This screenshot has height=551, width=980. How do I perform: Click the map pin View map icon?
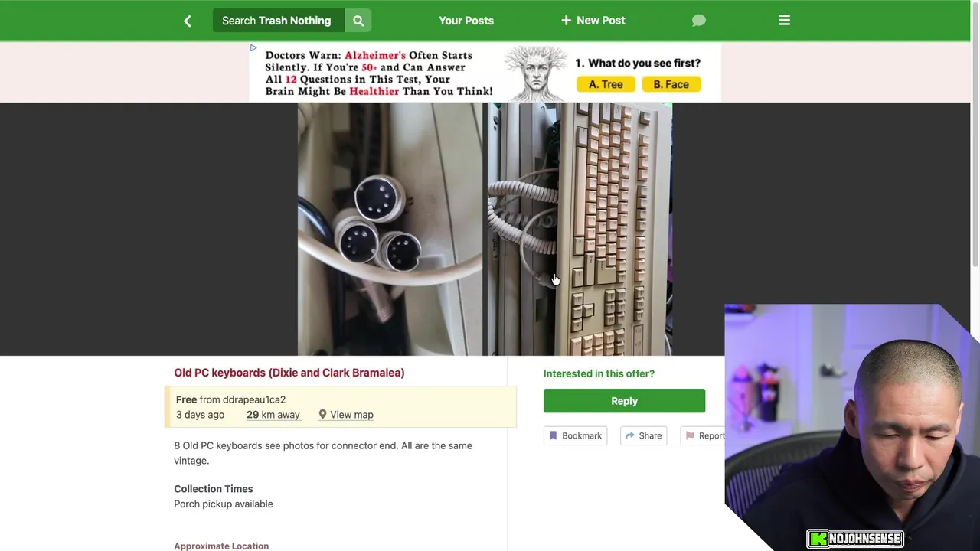pos(322,415)
